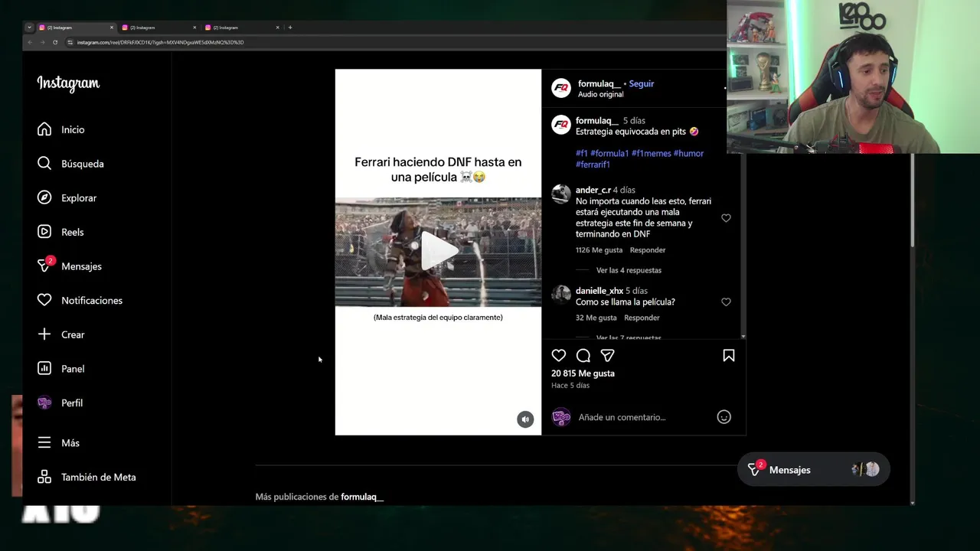980x551 pixels.
Task: Switch to the first Instagram browser tab
Action: point(76,28)
